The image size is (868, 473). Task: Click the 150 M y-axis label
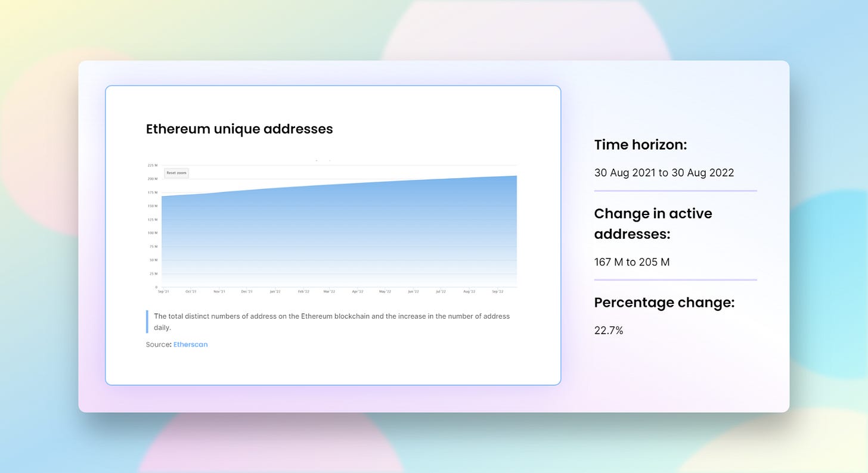pyautogui.click(x=153, y=206)
